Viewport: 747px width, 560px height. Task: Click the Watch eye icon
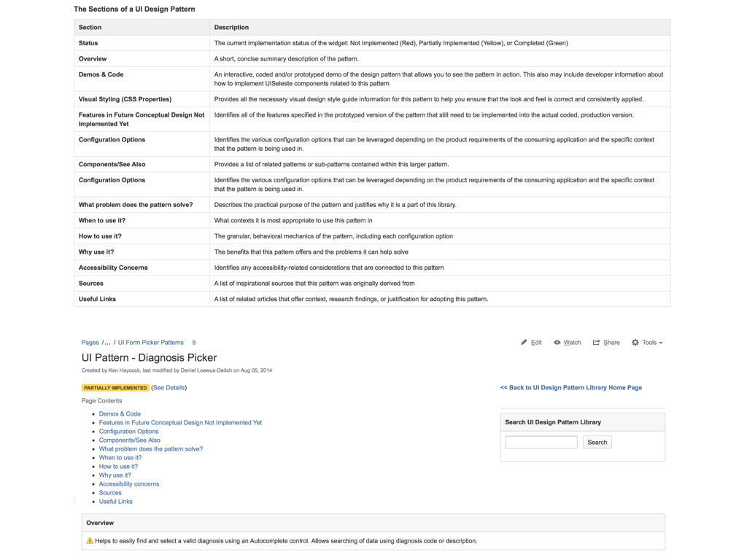pyautogui.click(x=557, y=343)
